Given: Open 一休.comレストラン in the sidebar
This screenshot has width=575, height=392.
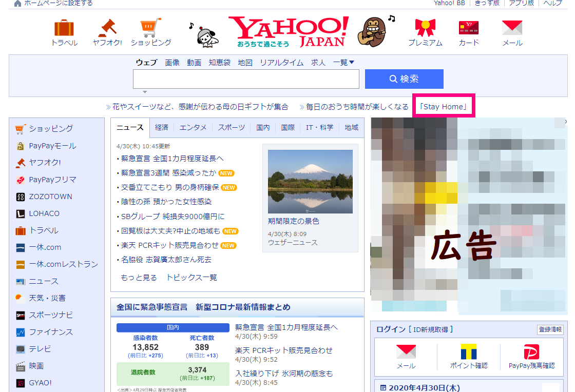Looking at the screenshot, I should pyautogui.click(x=64, y=264).
